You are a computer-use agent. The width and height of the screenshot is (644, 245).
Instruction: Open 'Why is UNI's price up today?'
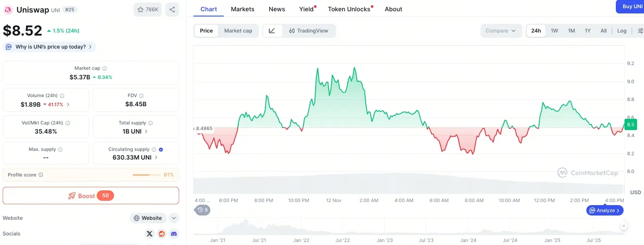click(49, 47)
